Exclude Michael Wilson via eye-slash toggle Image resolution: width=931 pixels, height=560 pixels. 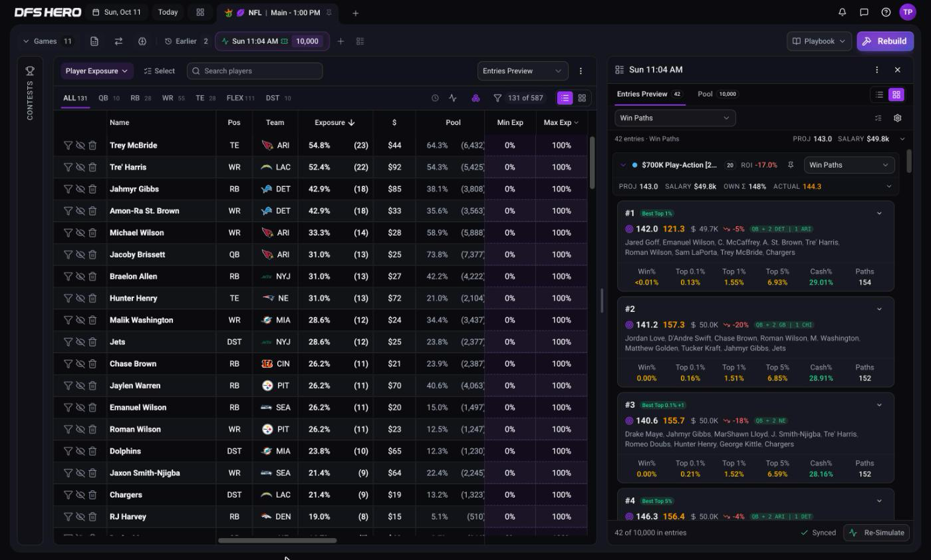(x=80, y=233)
